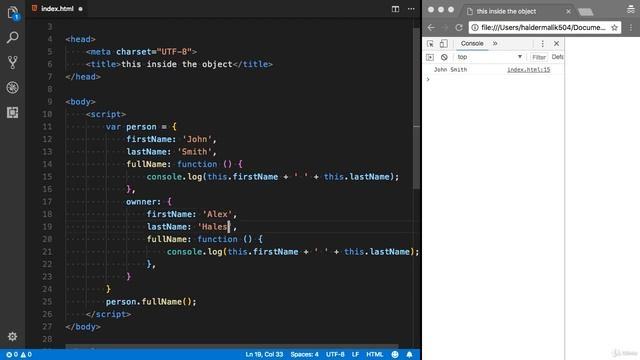Open the top context dropdown
This screenshot has height=360, width=640.
pyautogui.click(x=489, y=57)
